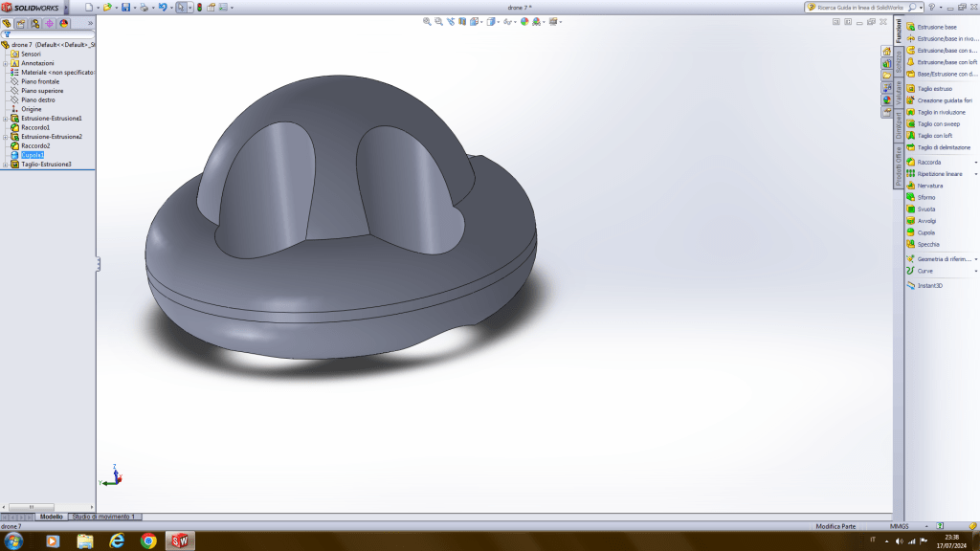The height and width of the screenshot is (551, 980).
Task: Select the Svuota shell tool
Action: (x=925, y=209)
